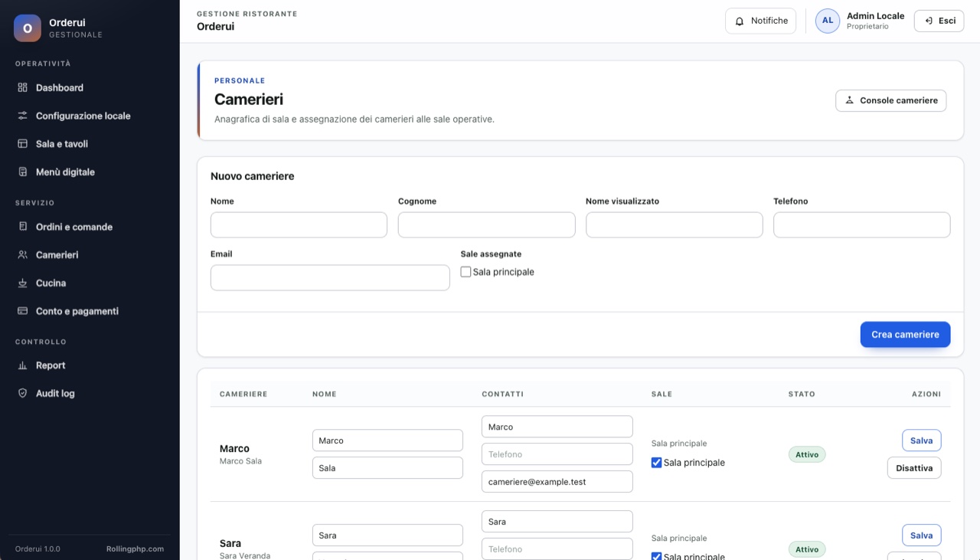
Task: Click the Configurazione locale sliders icon
Action: pos(23,116)
